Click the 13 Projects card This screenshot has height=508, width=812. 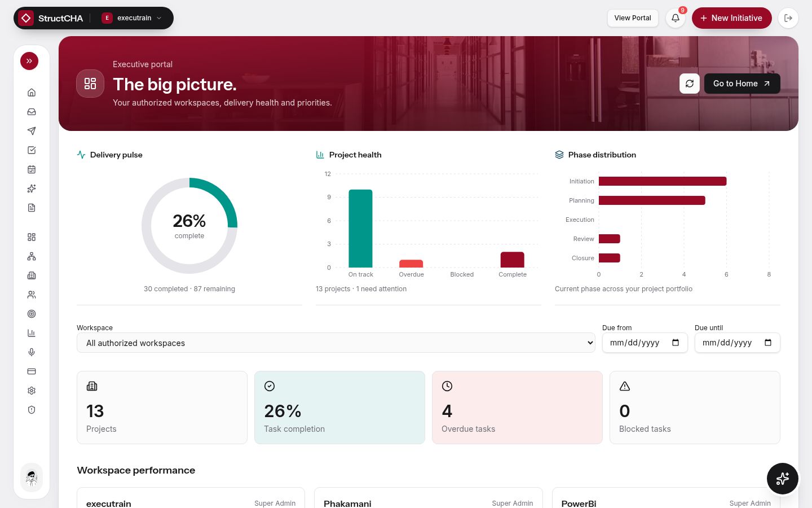pyautogui.click(x=162, y=408)
